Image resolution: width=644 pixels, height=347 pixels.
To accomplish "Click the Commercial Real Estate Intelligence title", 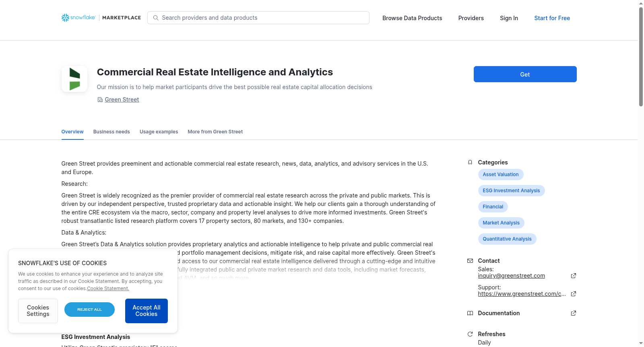I will click(x=215, y=72).
